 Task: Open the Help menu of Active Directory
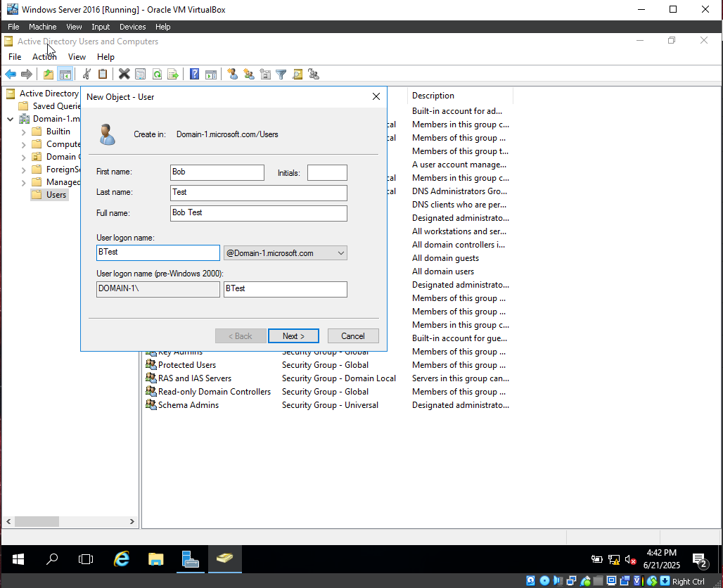click(105, 57)
